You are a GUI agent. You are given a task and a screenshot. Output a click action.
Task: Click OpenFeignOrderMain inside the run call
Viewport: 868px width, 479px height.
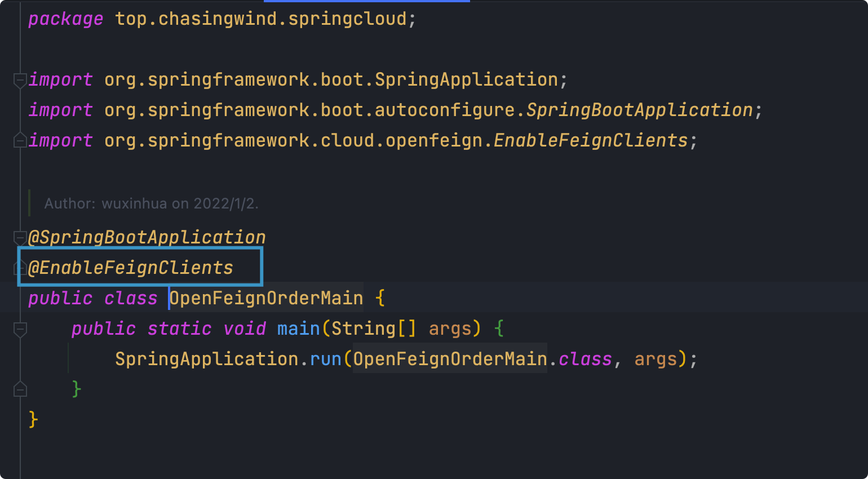pyautogui.click(x=450, y=359)
